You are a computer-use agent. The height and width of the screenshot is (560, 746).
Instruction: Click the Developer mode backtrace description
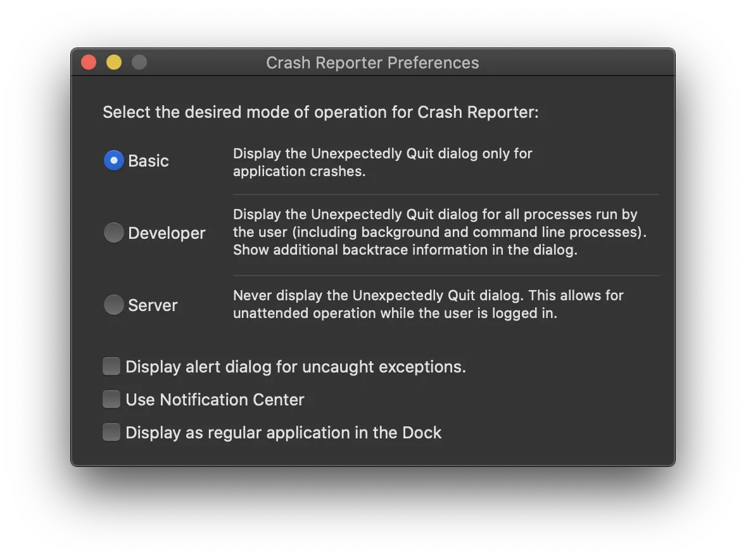439,232
